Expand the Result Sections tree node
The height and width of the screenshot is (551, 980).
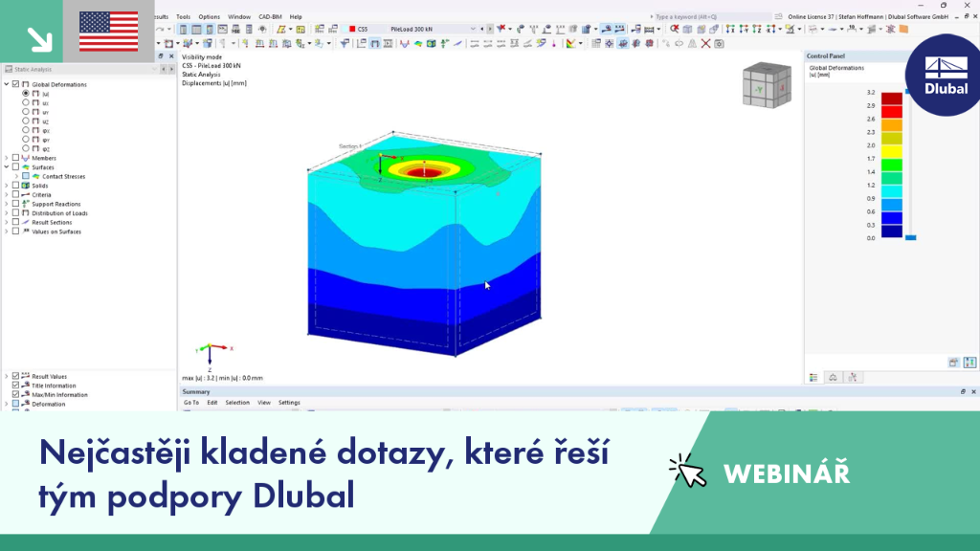(7, 222)
